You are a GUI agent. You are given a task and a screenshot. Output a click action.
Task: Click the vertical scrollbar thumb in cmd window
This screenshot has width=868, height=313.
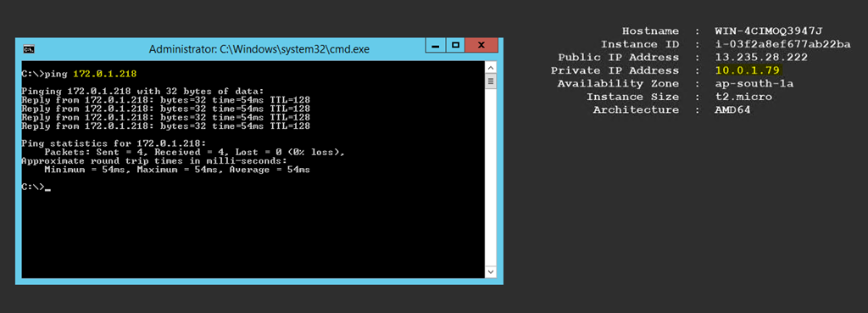(491, 82)
